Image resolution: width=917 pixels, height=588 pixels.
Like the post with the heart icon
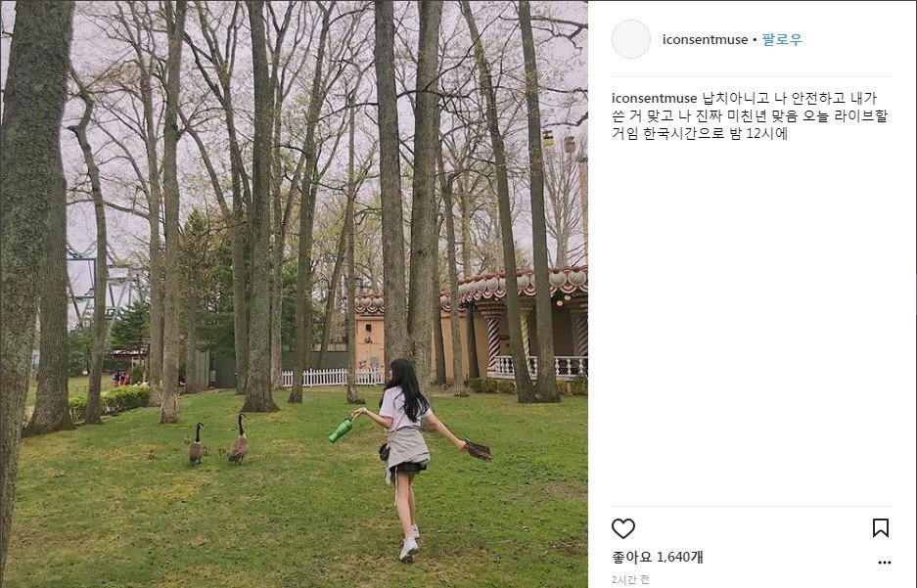click(622, 528)
